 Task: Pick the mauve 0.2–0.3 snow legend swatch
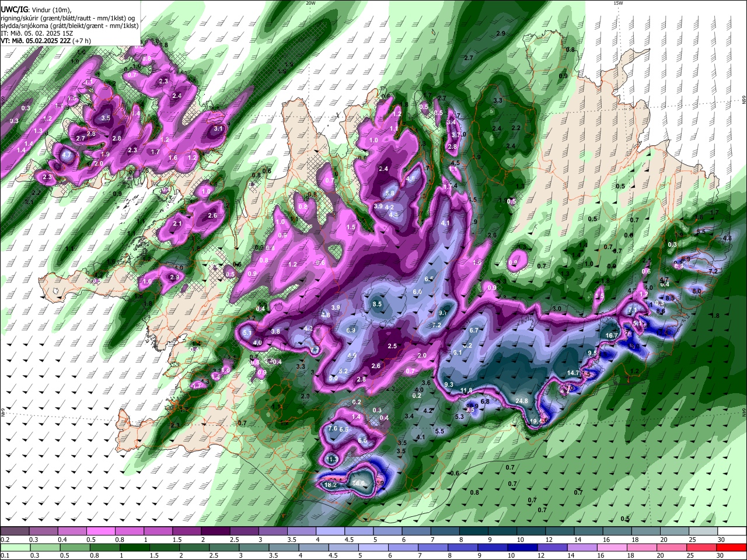click(x=15, y=531)
